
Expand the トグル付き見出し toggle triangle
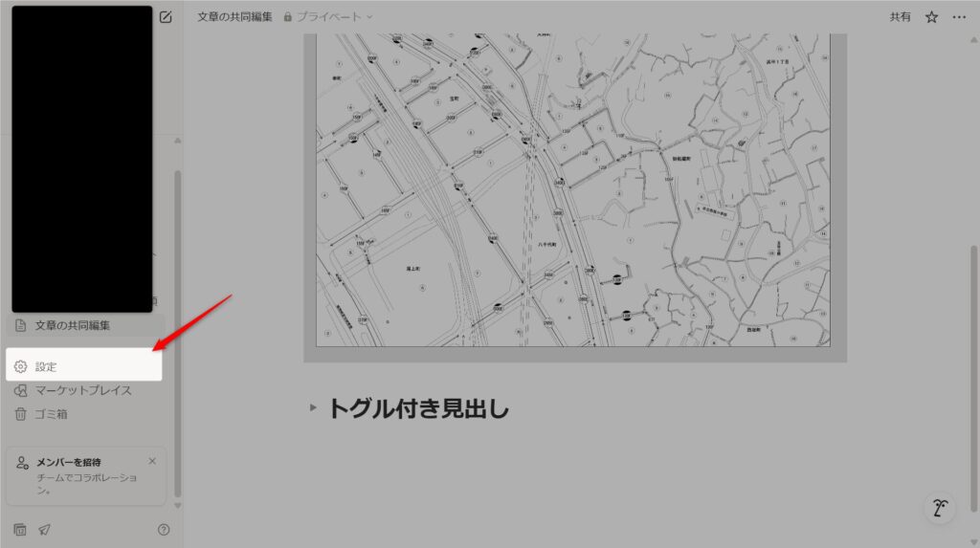tap(313, 408)
